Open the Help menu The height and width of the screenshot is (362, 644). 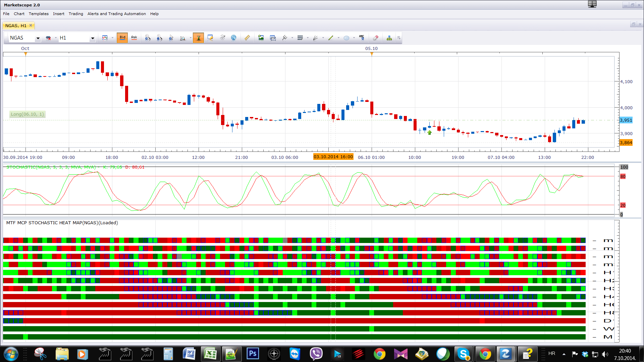pos(154,14)
